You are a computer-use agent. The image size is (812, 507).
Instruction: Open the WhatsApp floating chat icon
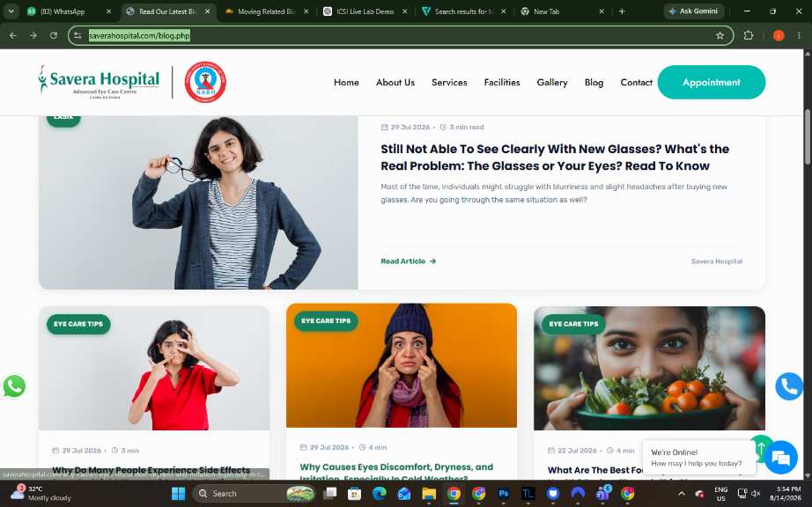point(14,386)
